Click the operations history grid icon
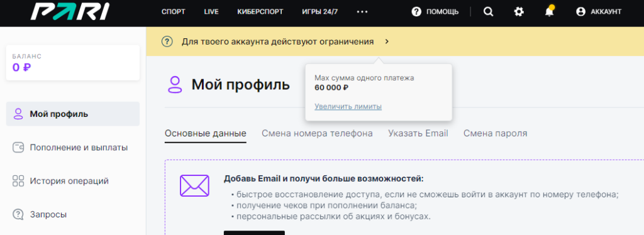Image resolution: width=644 pixels, height=235 pixels. [18, 181]
